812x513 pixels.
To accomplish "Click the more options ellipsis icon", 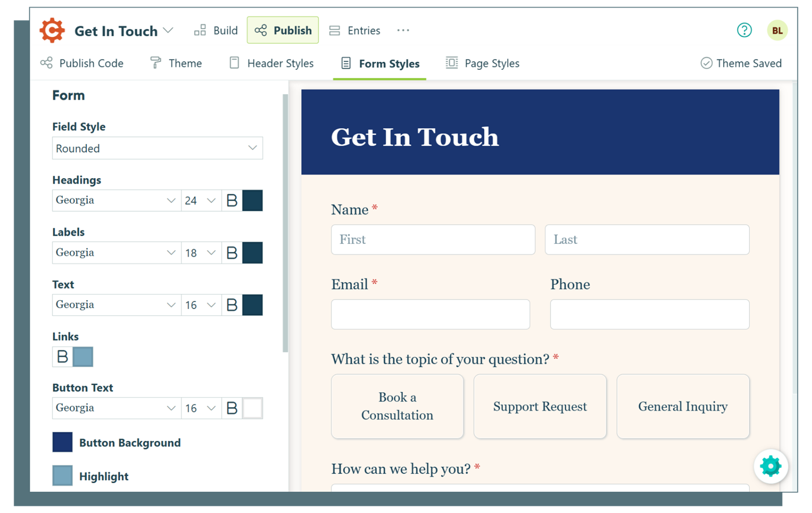I will coord(403,30).
